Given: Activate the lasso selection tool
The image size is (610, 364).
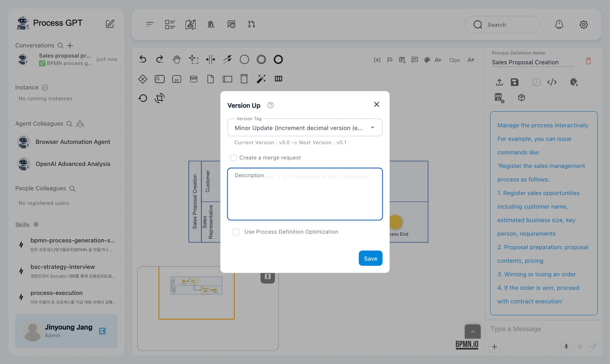Looking at the screenshot, I should click(194, 59).
